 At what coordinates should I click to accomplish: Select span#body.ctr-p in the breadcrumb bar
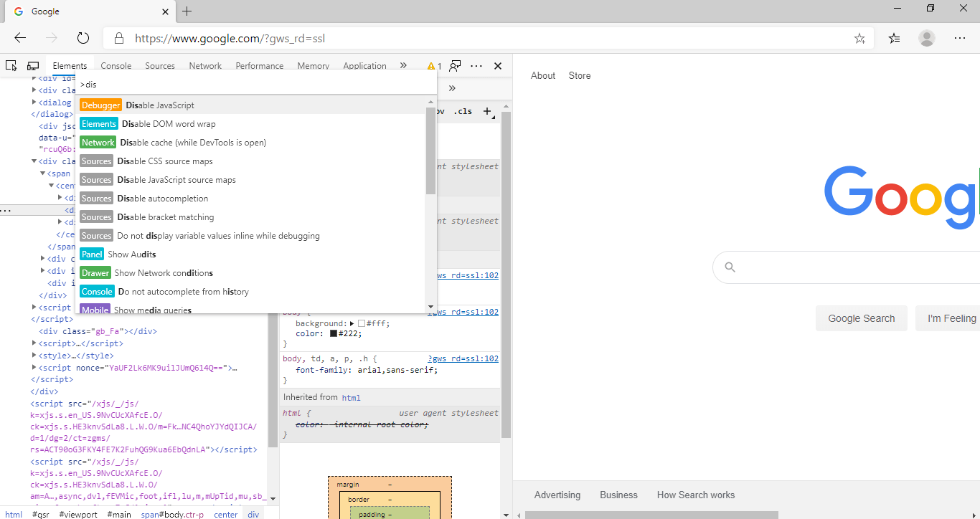(x=172, y=515)
